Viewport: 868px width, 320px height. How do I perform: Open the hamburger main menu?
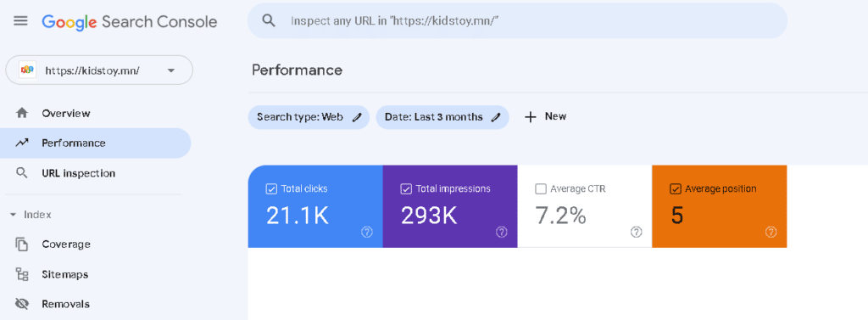pyautogui.click(x=20, y=21)
